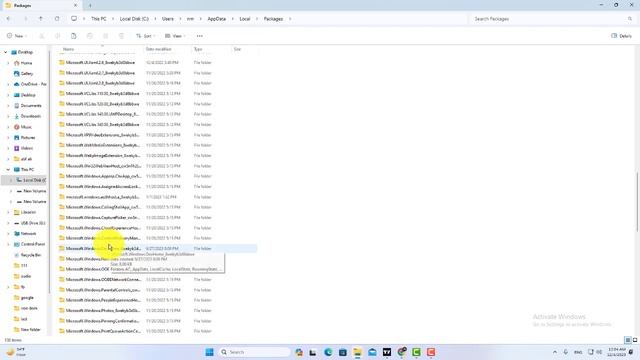
Task: Click Local Disk (C:) breadcrumb
Action: click(134, 19)
